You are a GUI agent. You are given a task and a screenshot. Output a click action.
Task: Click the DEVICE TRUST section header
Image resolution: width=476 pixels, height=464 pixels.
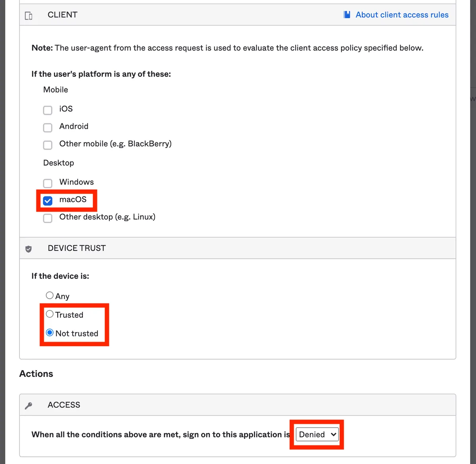coord(77,248)
